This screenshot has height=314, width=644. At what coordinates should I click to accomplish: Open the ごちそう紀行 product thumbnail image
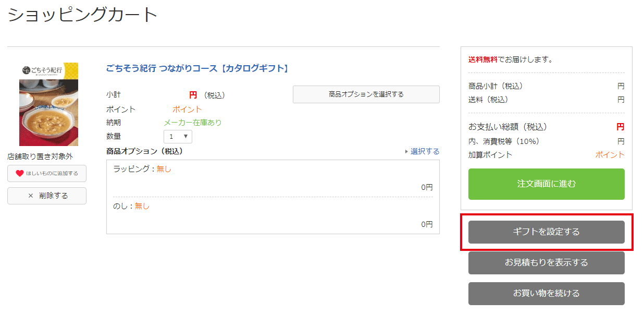tap(48, 104)
